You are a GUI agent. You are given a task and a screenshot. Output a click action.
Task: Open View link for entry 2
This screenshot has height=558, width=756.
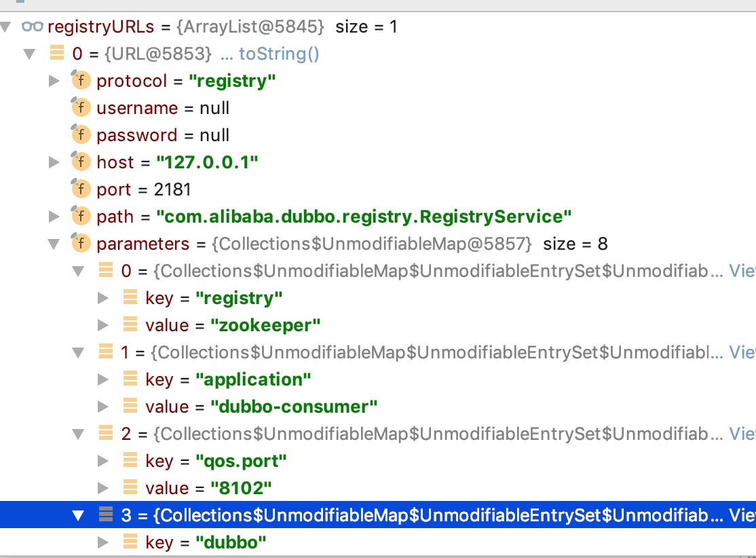742,434
